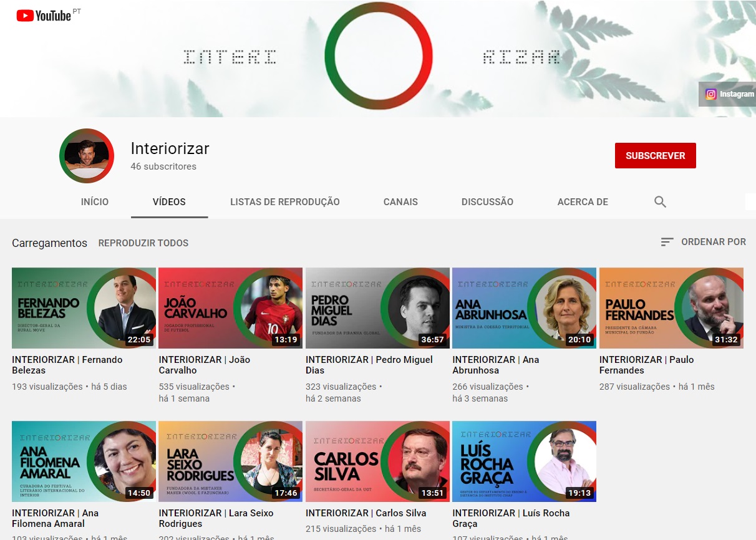Image resolution: width=756 pixels, height=540 pixels.
Task: Click the sort filter icon beside ORDENAR POR
Action: click(667, 242)
